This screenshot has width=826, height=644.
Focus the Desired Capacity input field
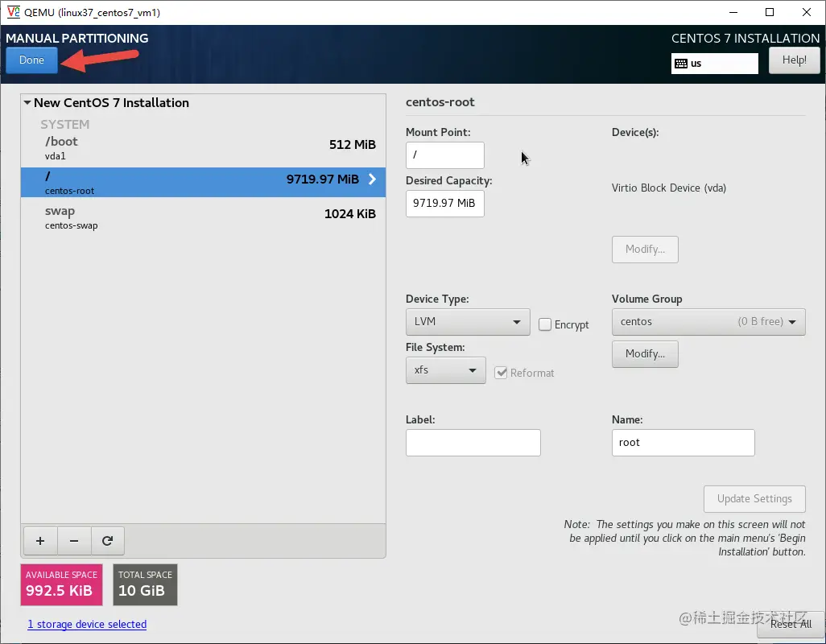click(444, 203)
